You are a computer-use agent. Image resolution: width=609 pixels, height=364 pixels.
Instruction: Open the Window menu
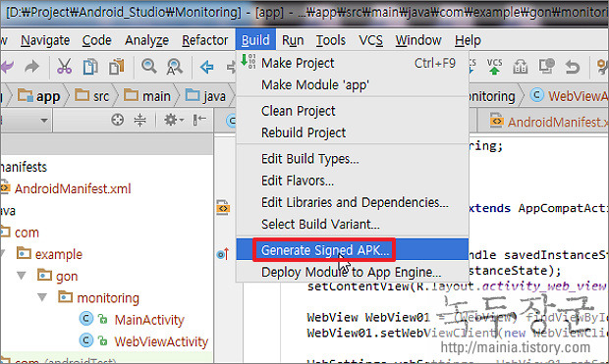pos(418,40)
